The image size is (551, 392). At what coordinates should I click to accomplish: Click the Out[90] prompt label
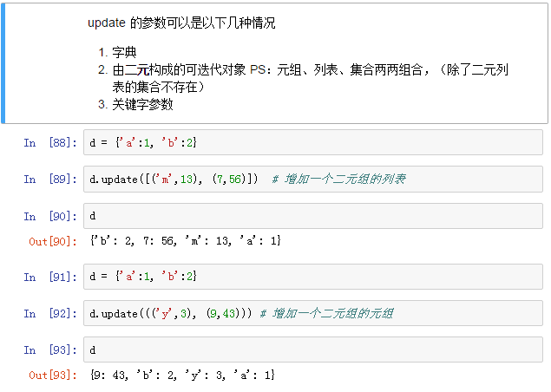(x=51, y=240)
